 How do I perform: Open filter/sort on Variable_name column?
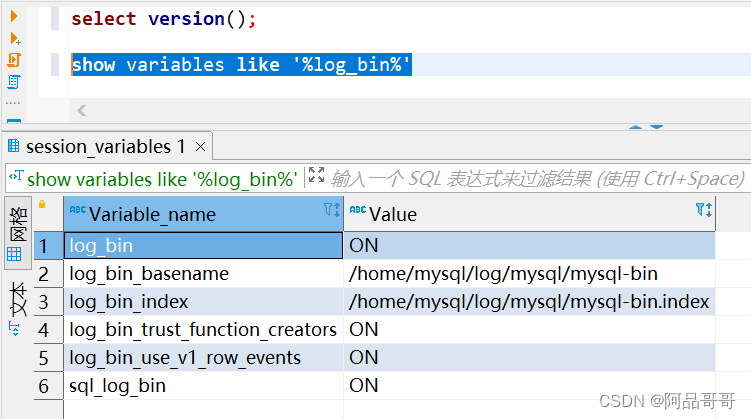[332, 210]
